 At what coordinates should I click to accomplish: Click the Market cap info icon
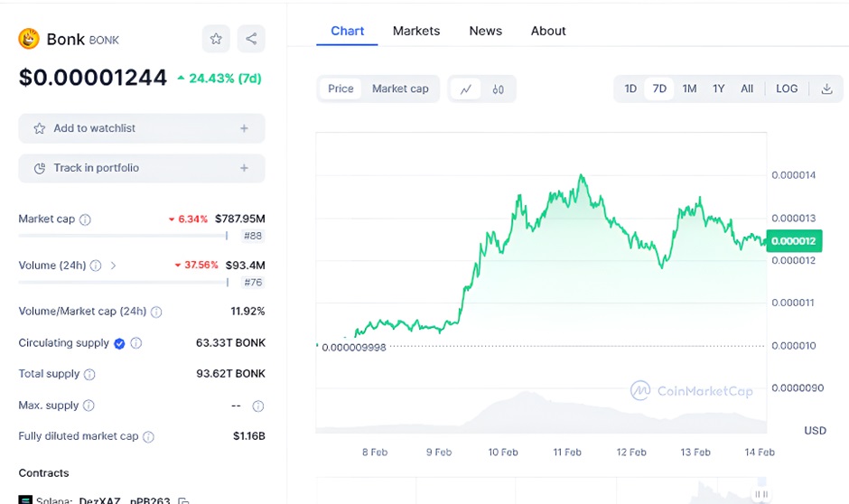tap(85, 219)
